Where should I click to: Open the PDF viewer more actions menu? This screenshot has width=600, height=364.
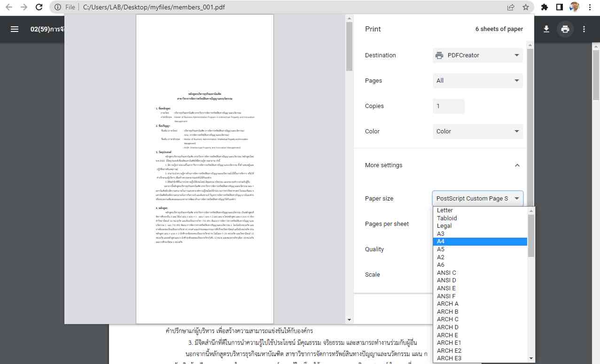pos(584,29)
